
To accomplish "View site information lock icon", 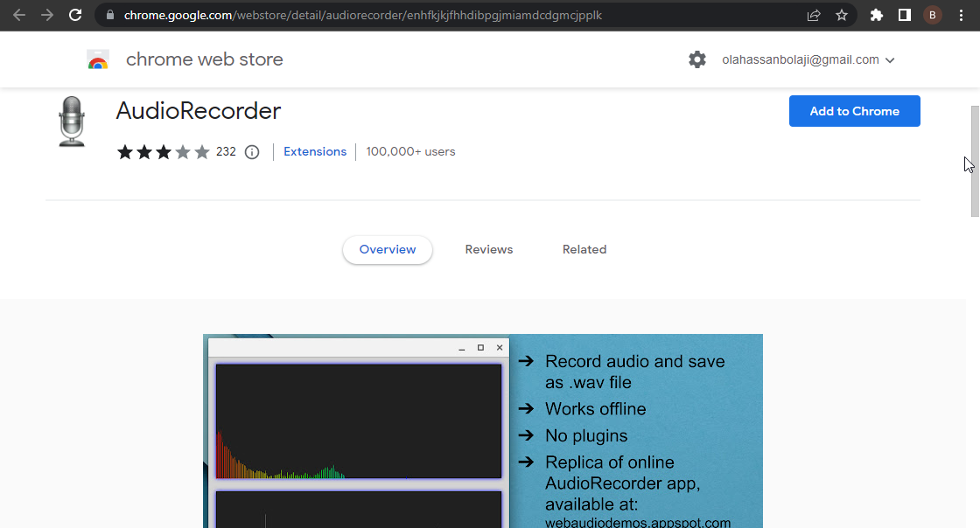I will (x=110, y=15).
